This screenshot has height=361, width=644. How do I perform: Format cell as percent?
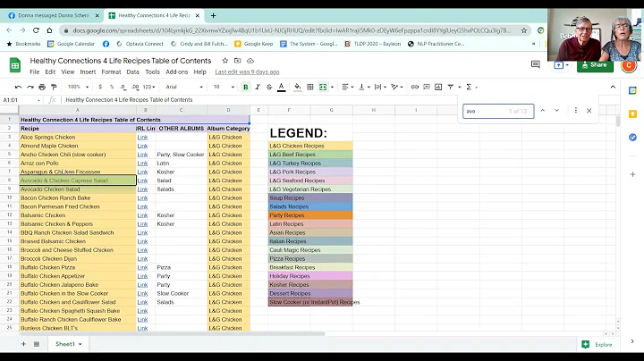112,87
